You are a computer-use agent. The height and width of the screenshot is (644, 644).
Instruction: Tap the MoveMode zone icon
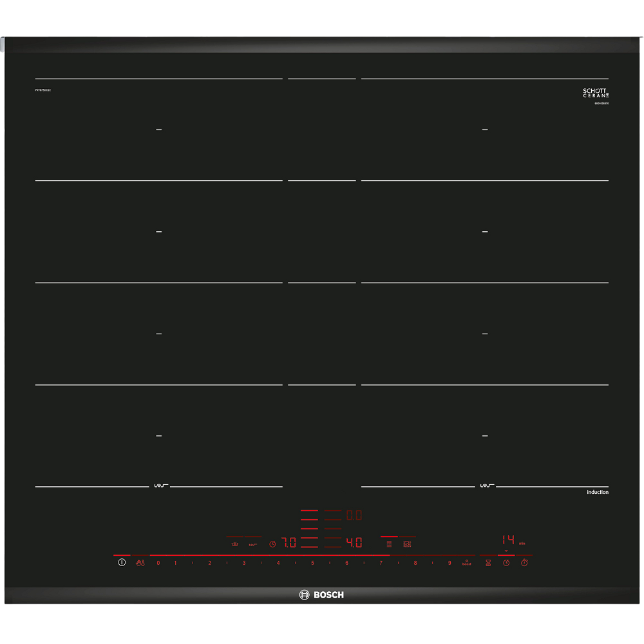point(407,544)
